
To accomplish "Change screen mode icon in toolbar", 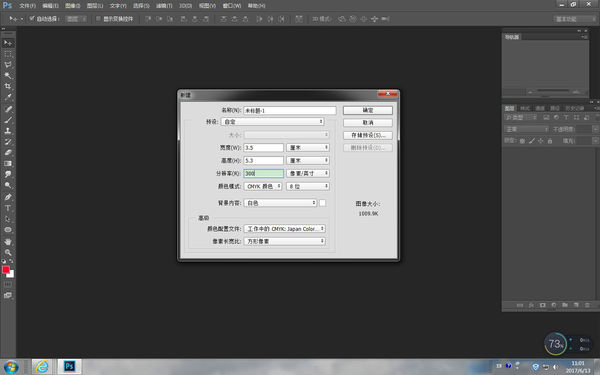I will click(8, 295).
